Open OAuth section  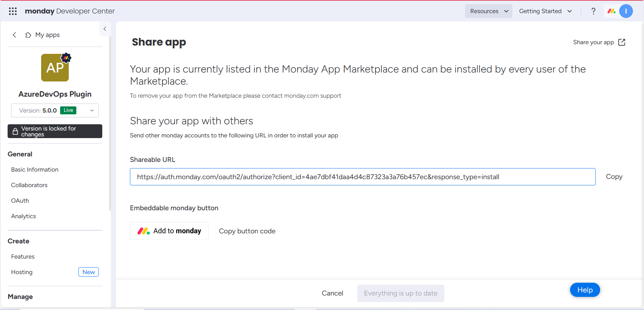tap(20, 201)
